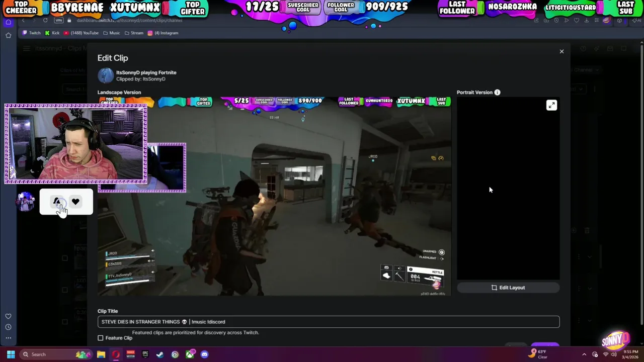Expand the Music bookmarks folder
644x362 pixels.
tap(111, 33)
